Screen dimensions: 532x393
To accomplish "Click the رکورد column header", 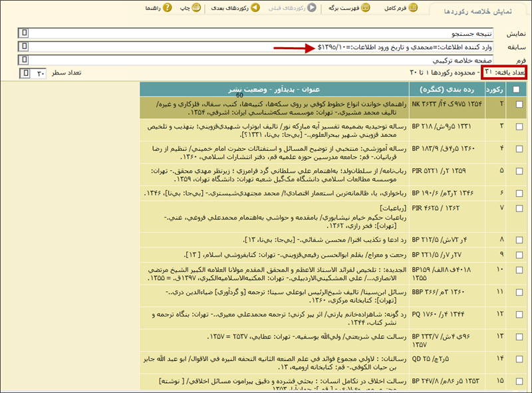I will 495,90.
